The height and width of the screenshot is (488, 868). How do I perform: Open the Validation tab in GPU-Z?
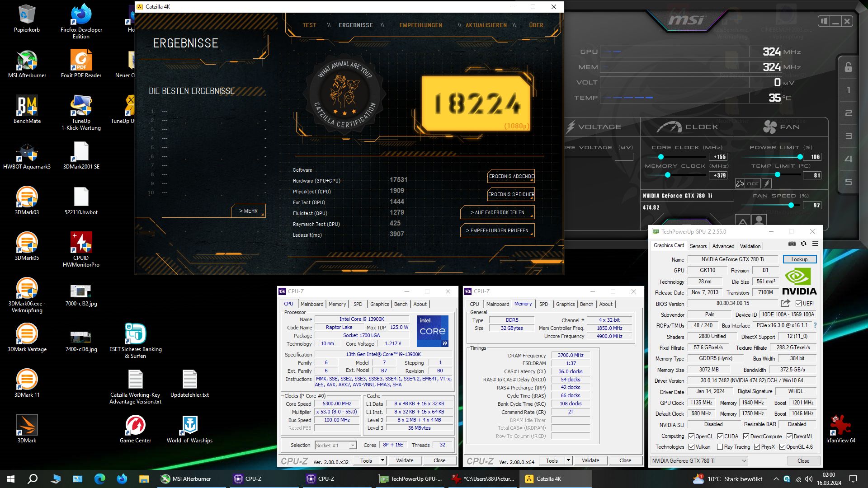(750, 246)
